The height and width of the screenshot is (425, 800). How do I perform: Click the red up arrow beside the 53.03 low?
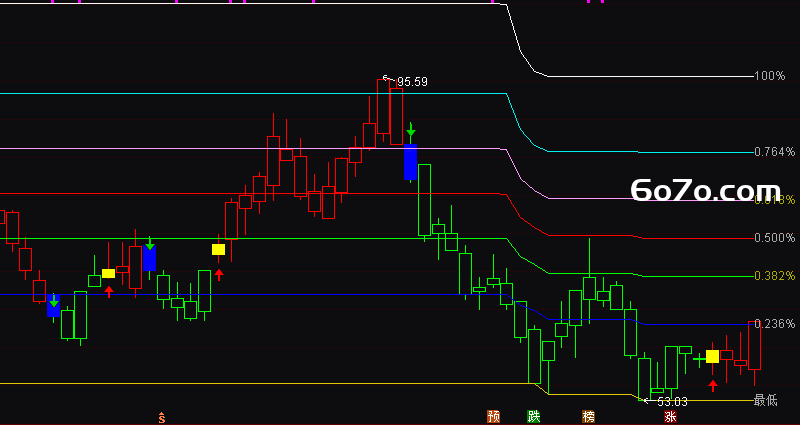point(713,385)
